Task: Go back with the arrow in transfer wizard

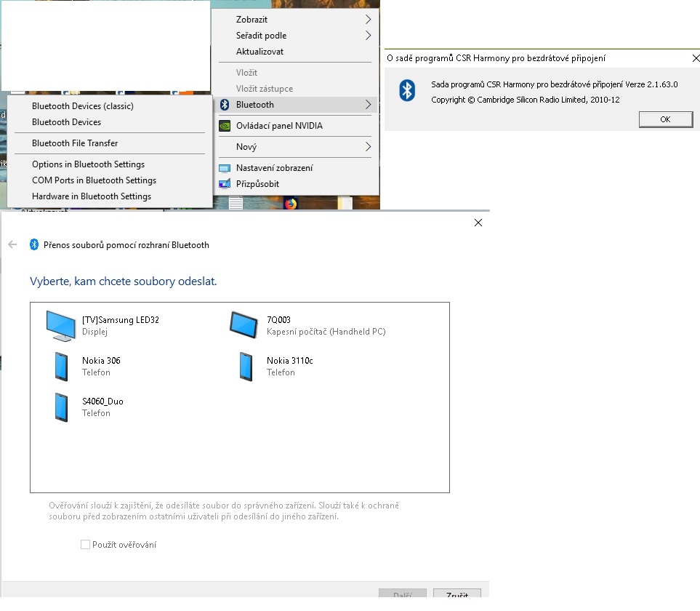Action: point(12,244)
